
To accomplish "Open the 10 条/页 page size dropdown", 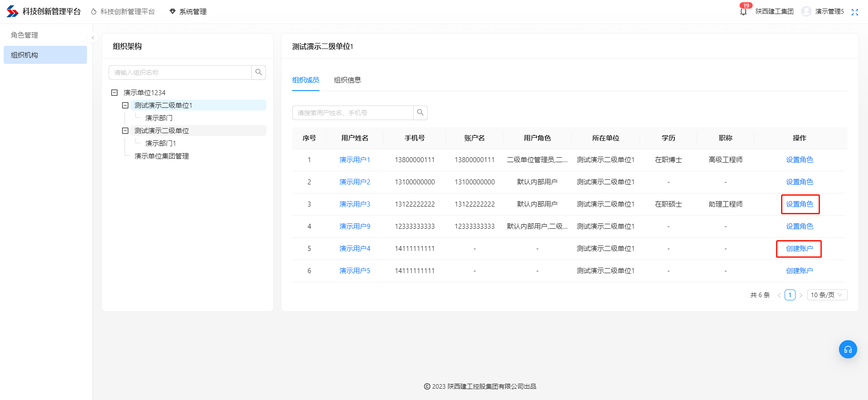I will point(827,295).
